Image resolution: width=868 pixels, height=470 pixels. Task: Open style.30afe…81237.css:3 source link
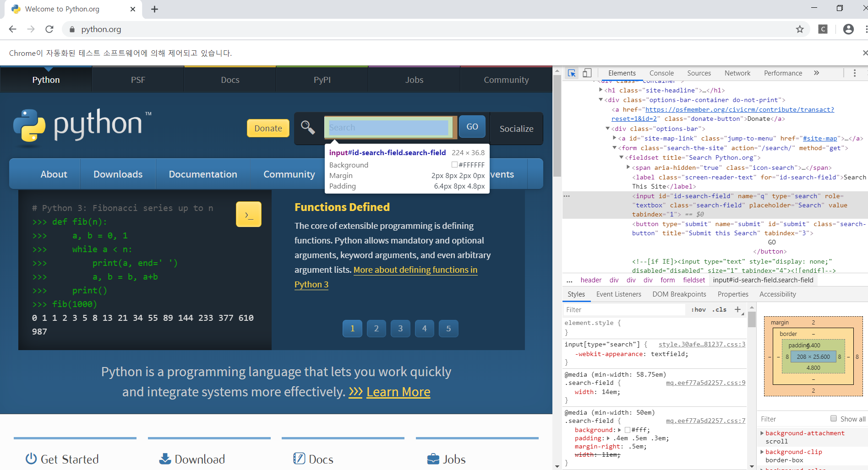702,344
